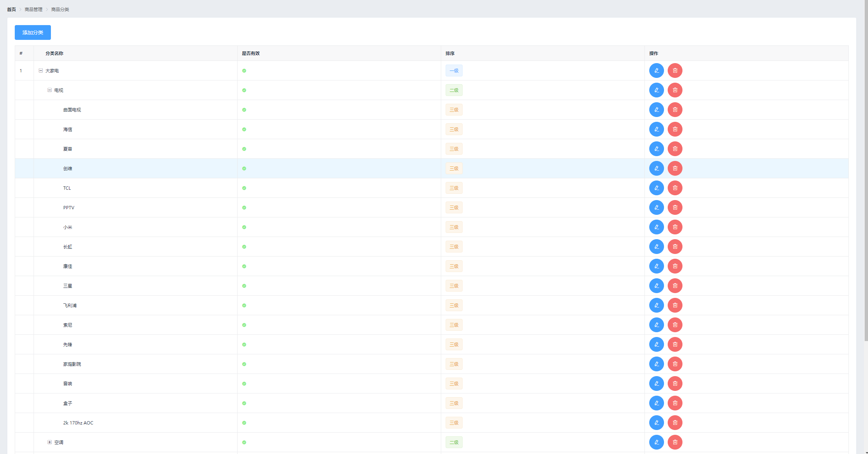This screenshot has height=454, width=868.
Task: Delete the 海信 category
Action: [x=675, y=129]
